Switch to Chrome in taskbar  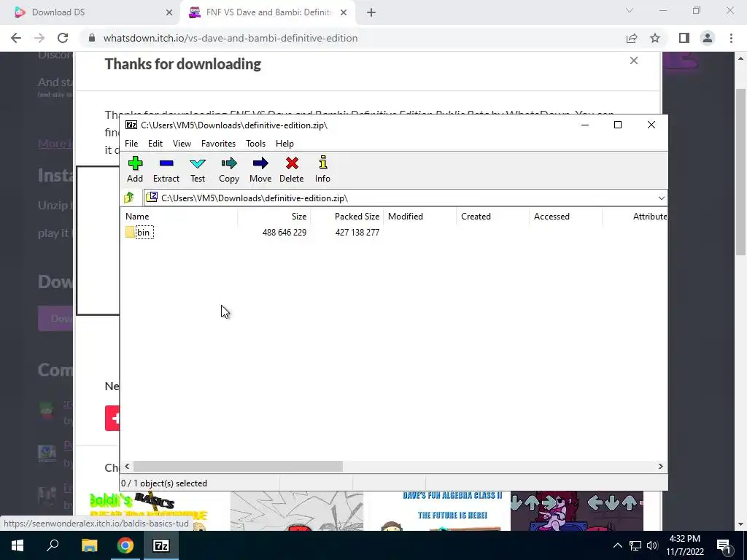(125, 545)
